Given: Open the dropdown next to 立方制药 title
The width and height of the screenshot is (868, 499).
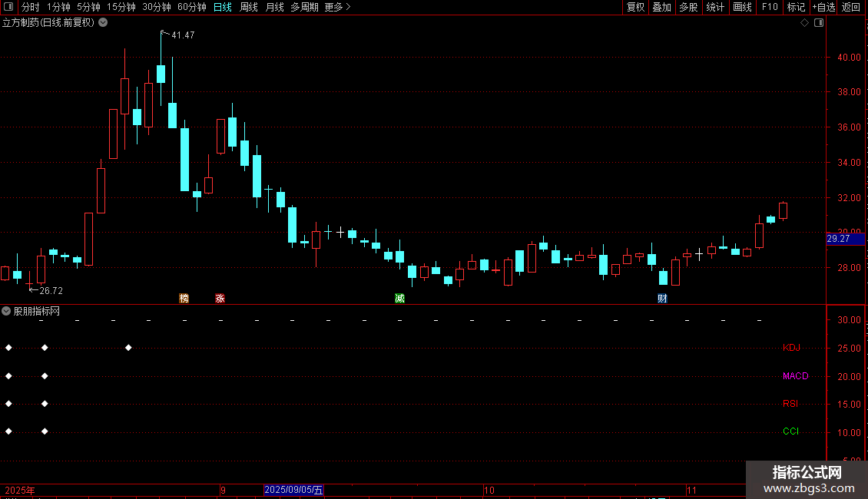Looking at the screenshot, I should pyautogui.click(x=103, y=23).
